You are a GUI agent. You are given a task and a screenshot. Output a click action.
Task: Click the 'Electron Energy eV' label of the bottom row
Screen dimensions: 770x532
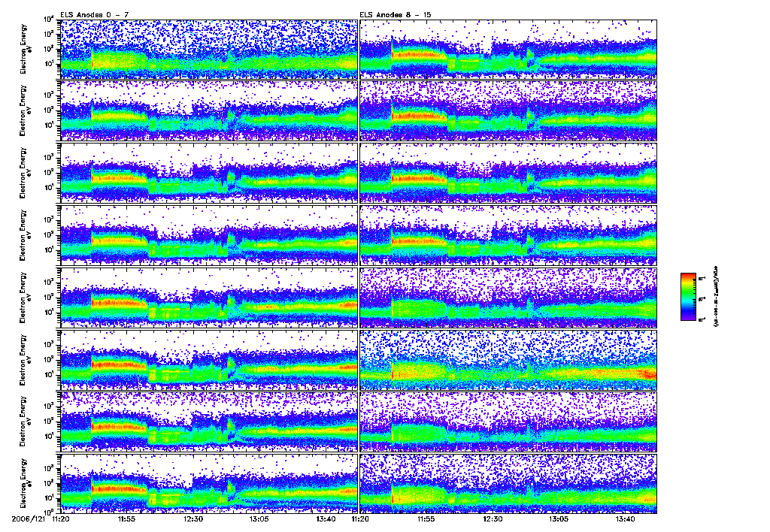[26, 483]
